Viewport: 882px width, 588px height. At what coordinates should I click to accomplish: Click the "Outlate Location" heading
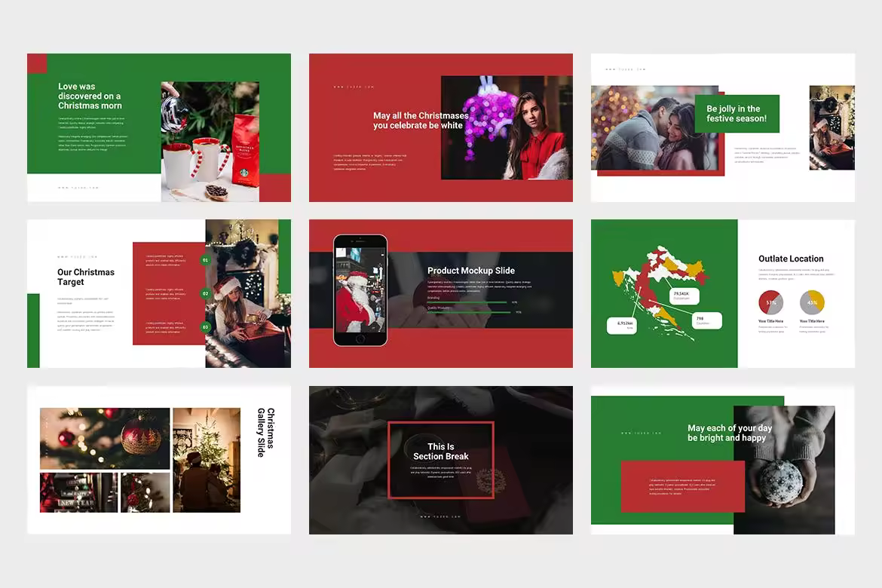coord(791,259)
